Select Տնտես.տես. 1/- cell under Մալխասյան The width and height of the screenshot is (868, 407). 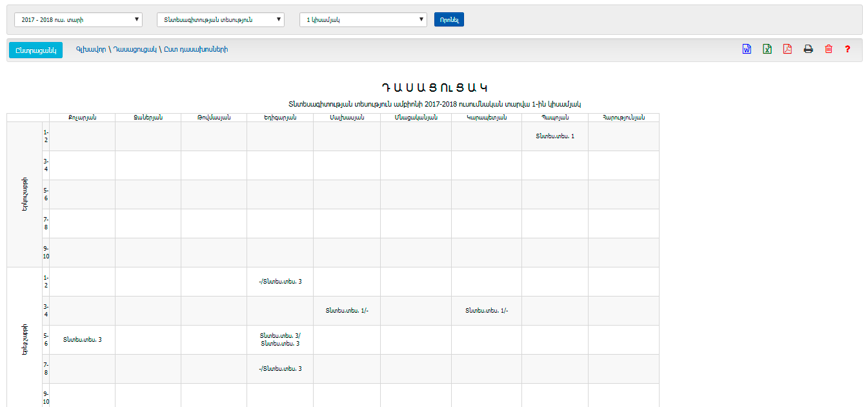[x=347, y=311]
